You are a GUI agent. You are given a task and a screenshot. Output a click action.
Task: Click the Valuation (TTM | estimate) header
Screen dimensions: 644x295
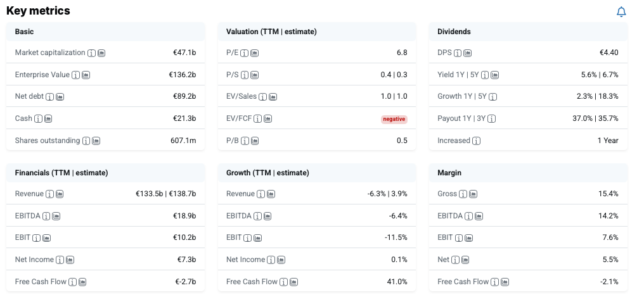click(x=271, y=32)
